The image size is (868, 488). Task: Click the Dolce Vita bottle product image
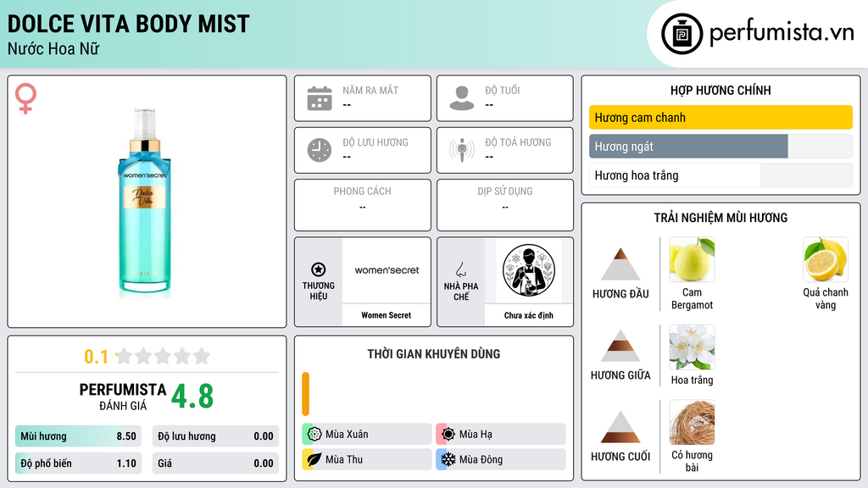click(x=145, y=202)
